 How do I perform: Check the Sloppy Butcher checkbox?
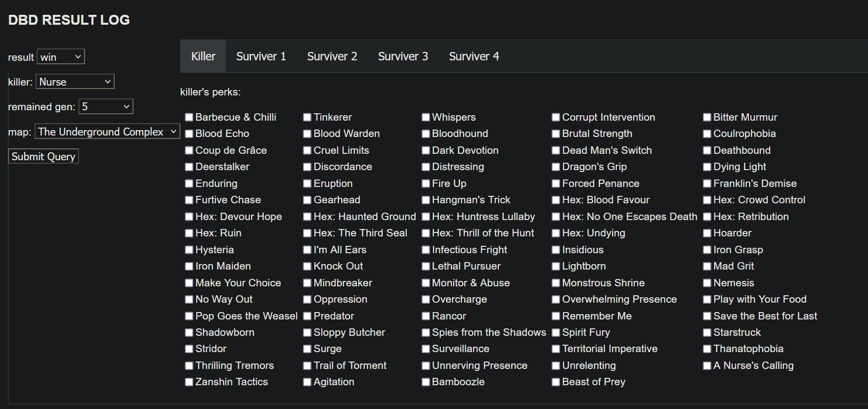tap(307, 332)
